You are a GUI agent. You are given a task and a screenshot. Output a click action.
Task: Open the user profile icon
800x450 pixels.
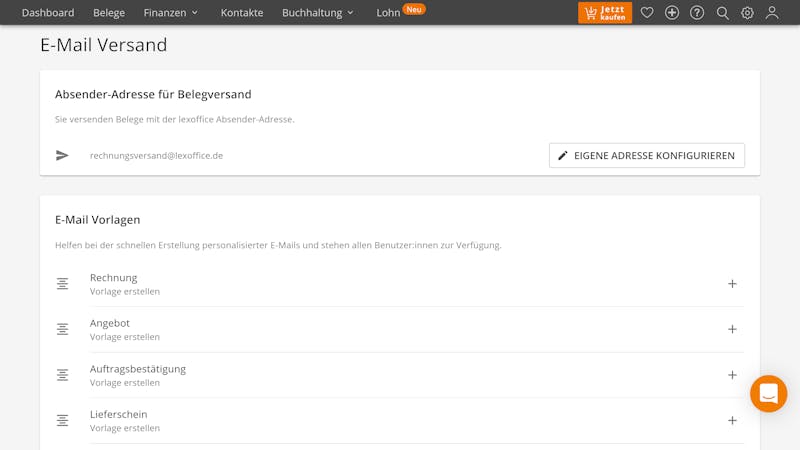[x=772, y=13]
